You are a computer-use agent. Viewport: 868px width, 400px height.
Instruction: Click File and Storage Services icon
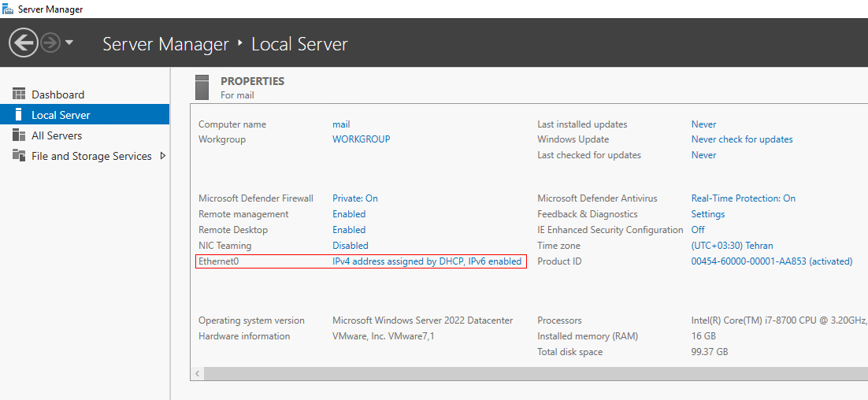click(x=19, y=155)
